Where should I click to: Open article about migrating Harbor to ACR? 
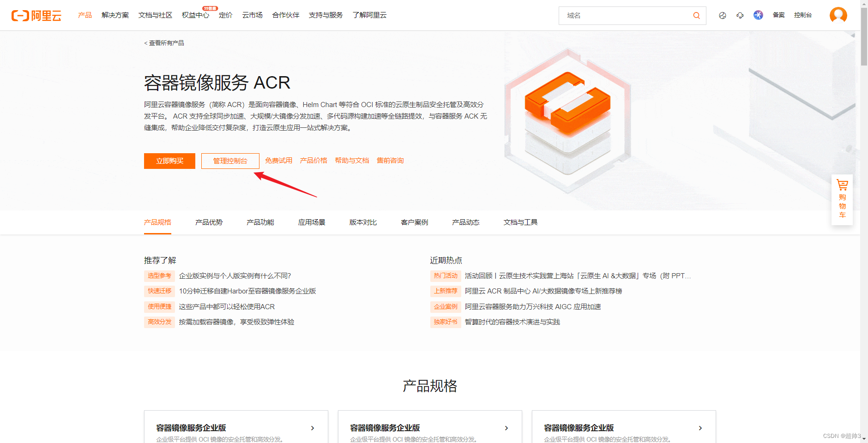point(247,291)
